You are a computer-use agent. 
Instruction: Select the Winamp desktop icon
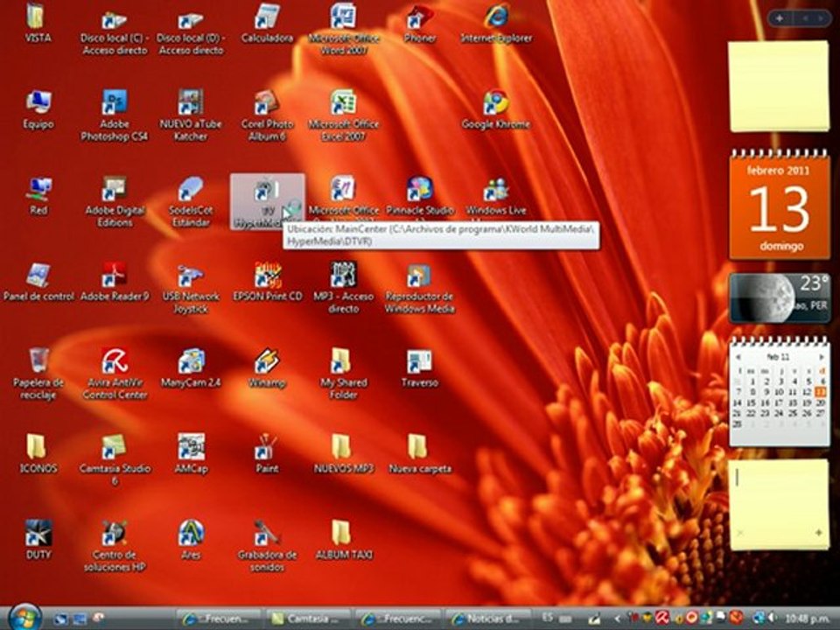[267, 361]
